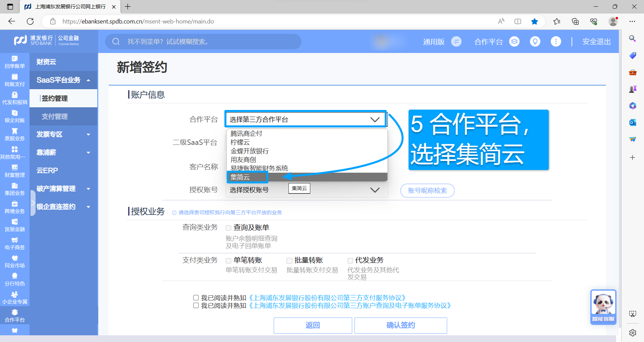Open browser favorites star icon
Image resolution: width=644 pixels, height=342 pixels.
(x=535, y=21)
